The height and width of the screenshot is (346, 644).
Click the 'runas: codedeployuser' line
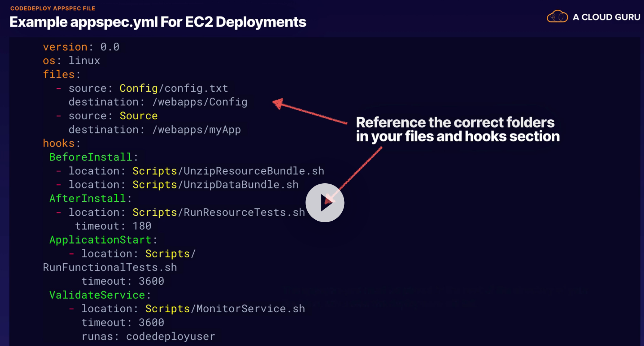point(148,337)
